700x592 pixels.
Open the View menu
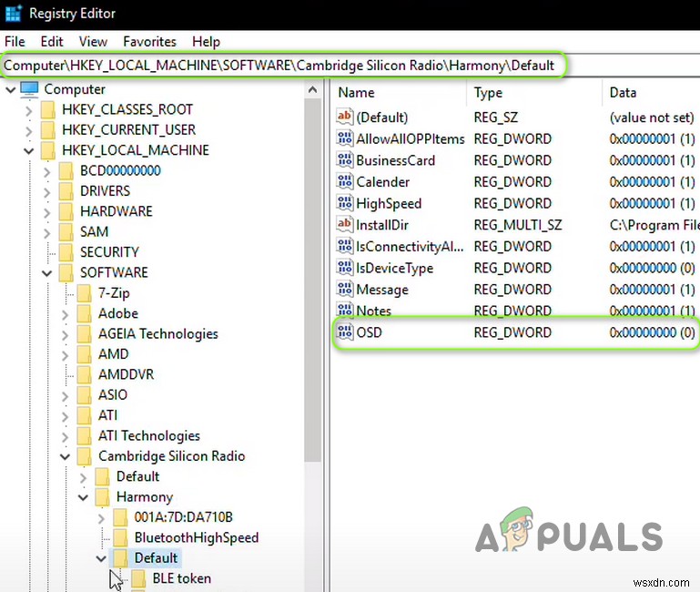pyautogui.click(x=93, y=42)
